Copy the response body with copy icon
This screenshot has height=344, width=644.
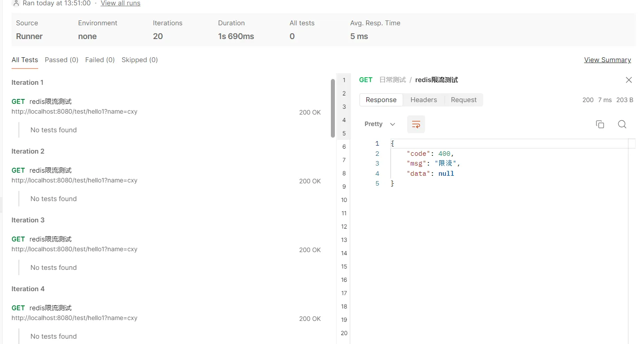[600, 124]
